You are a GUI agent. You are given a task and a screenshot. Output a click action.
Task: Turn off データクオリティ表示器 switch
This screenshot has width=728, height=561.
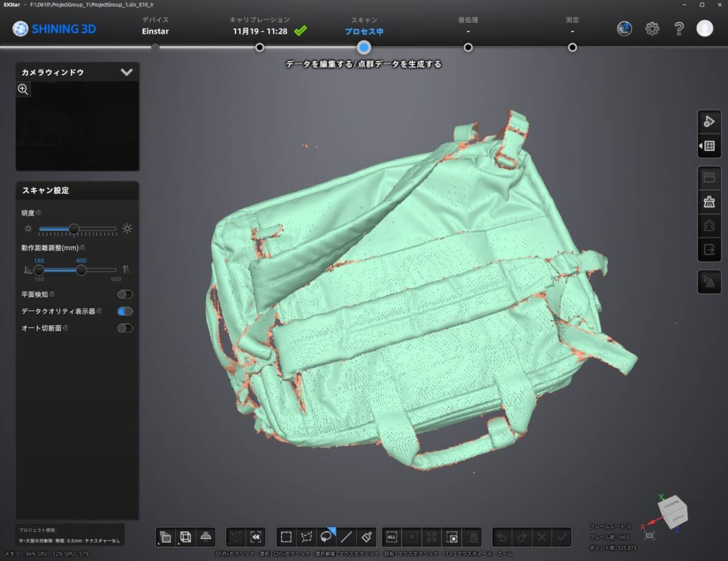125,311
